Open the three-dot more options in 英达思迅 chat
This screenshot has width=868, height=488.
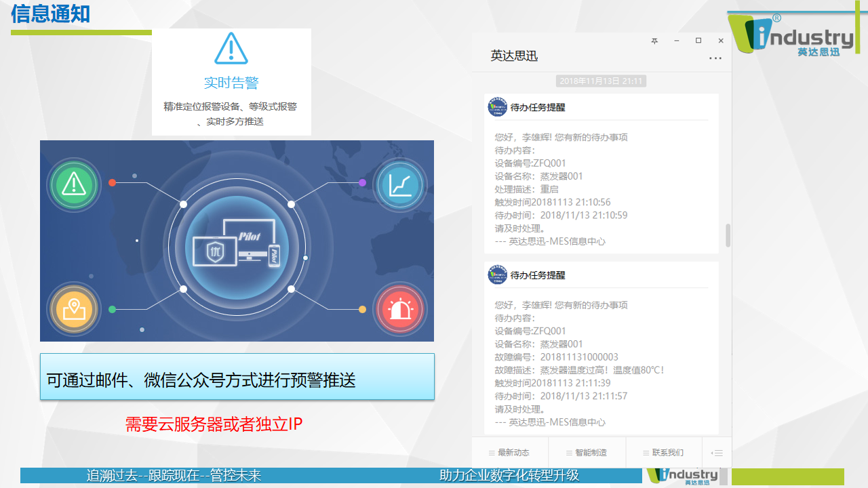click(x=715, y=58)
